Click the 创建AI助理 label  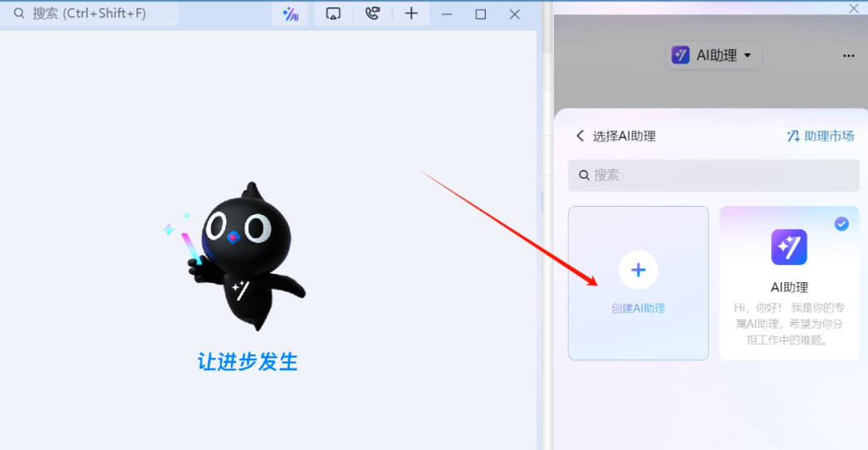[x=638, y=308]
